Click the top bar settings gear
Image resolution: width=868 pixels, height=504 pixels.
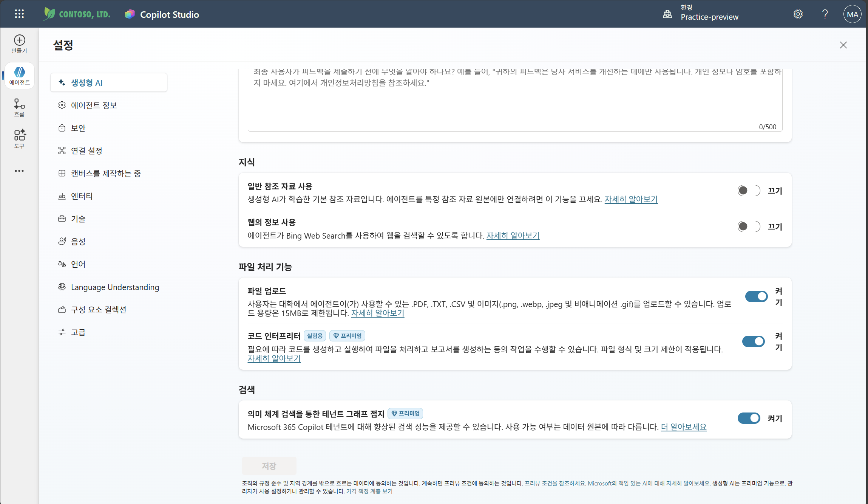click(798, 14)
